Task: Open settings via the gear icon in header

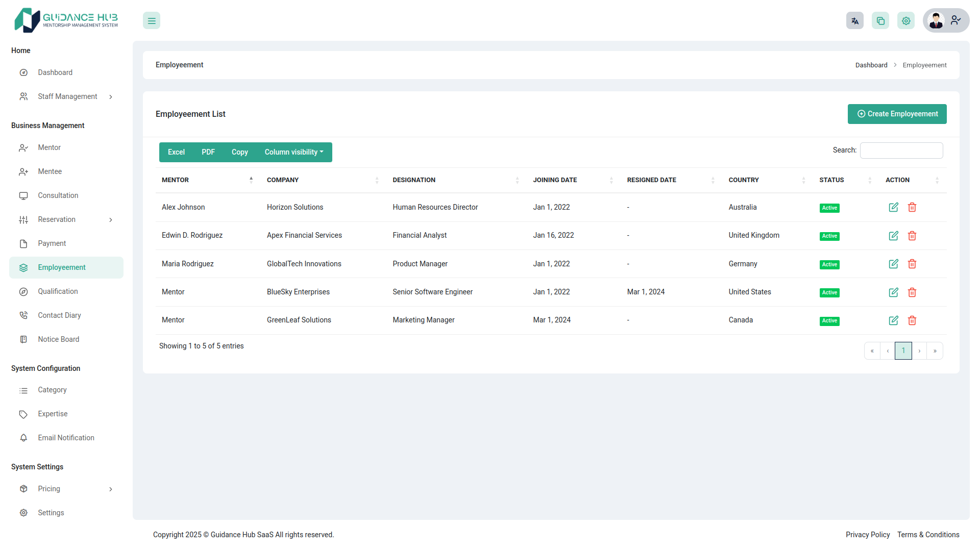Action: coord(906,20)
